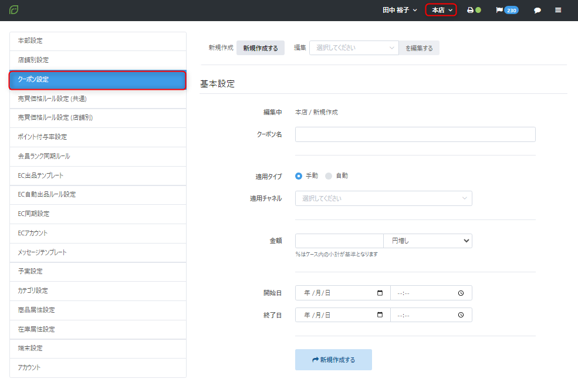Select the 手動 radio button
Screen dimensions: 578x392
click(299, 175)
